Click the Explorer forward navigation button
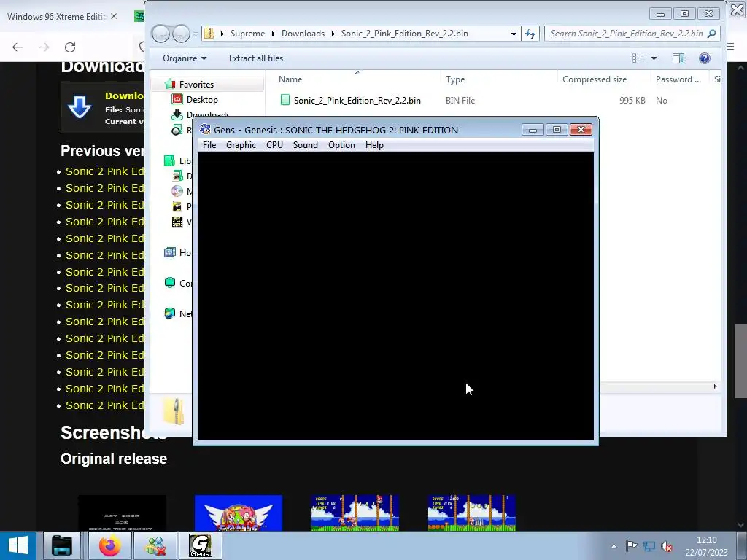The height and width of the screenshot is (560, 747). (181, 34)
